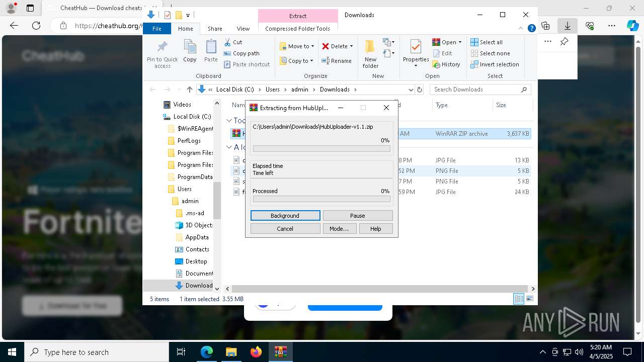The width and height of the screenshot is (644, 362).
Task: Click the Task View taskbar icon
Action: (x=182, y=352)
